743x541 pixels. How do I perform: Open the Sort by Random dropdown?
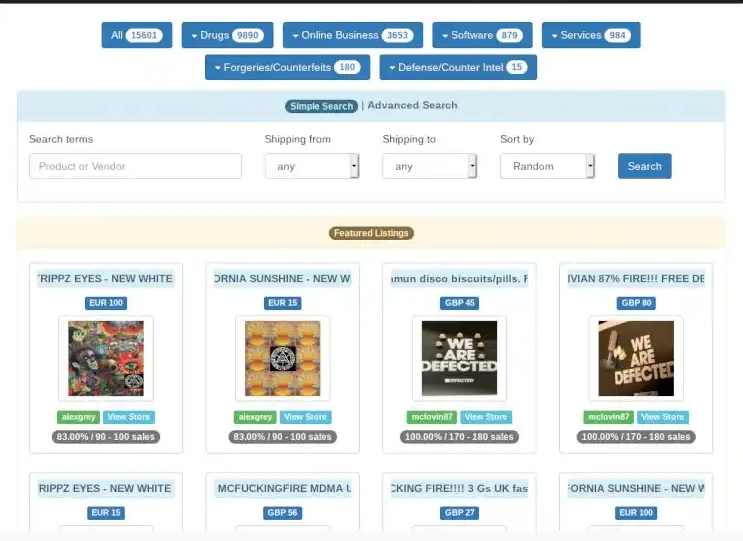(x=547, y=166)
